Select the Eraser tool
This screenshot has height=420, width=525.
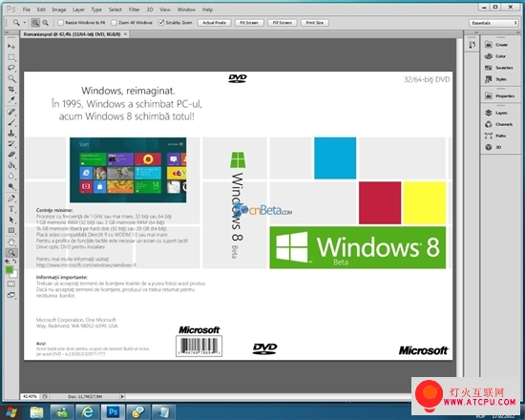pos(11,155)
